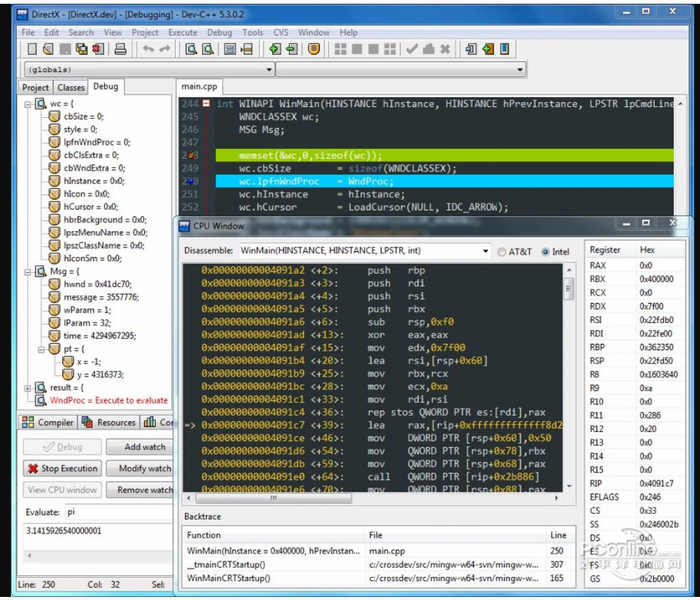The image size is (700, 600).
Task: Click the Undo arrow icon
Action: pyautogui.click(x=148, y=49)
